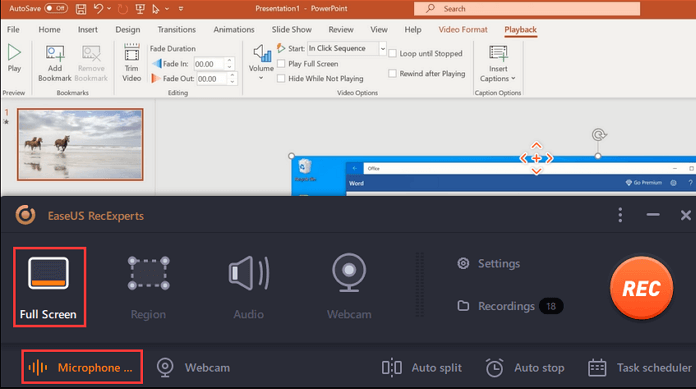Undo the last action
The image size is (696, 389).
(x=99, y=8)
